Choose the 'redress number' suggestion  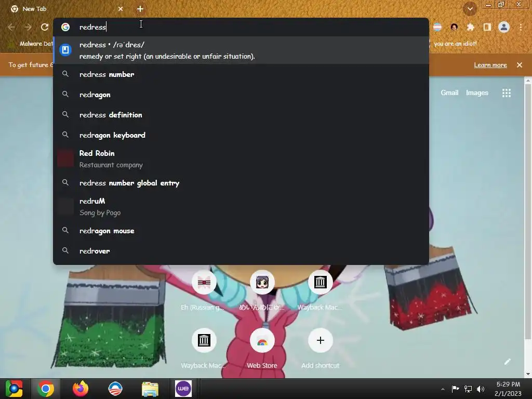pyautogui.click(x=241, y=74)
